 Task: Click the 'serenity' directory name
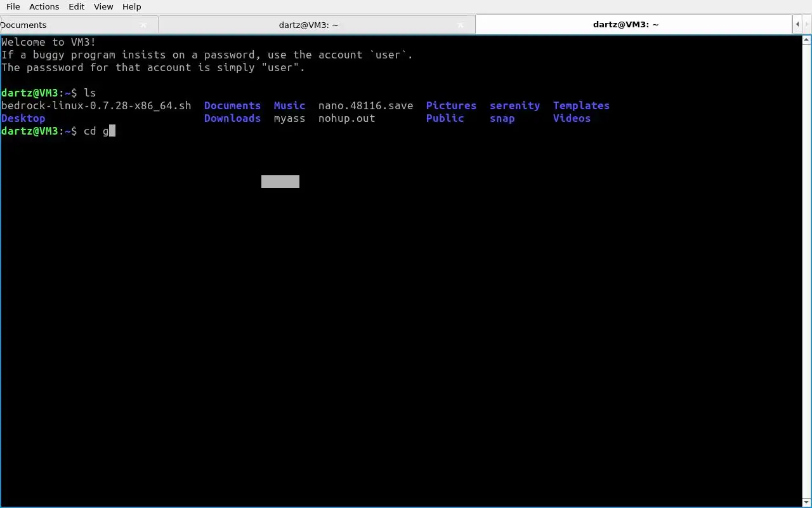coord(514,105)
